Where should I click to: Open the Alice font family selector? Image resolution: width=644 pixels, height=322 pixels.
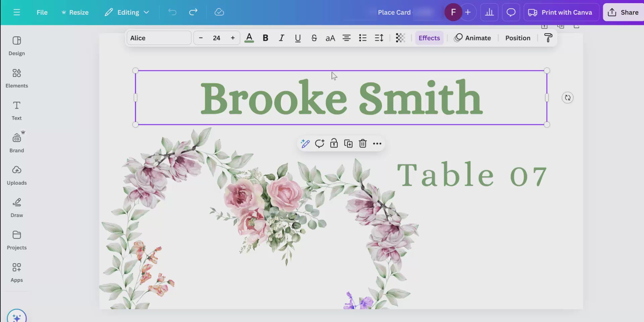click(x=159, y=38)
